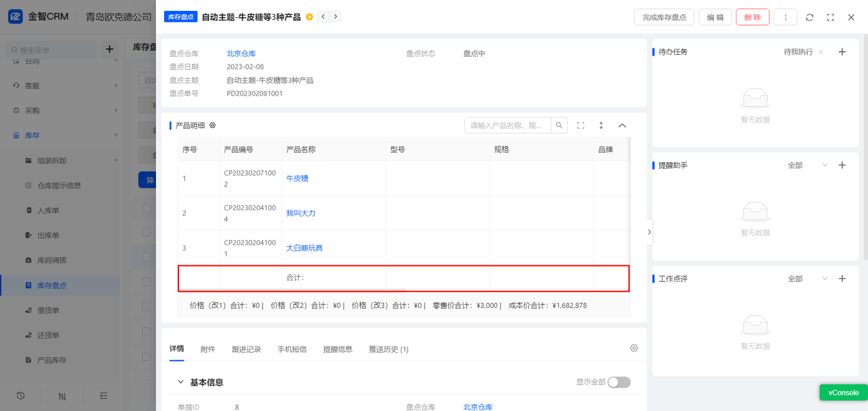Collapse right side panel with arrow handle
Screen dimensions: 868x411
coord(649,232)
